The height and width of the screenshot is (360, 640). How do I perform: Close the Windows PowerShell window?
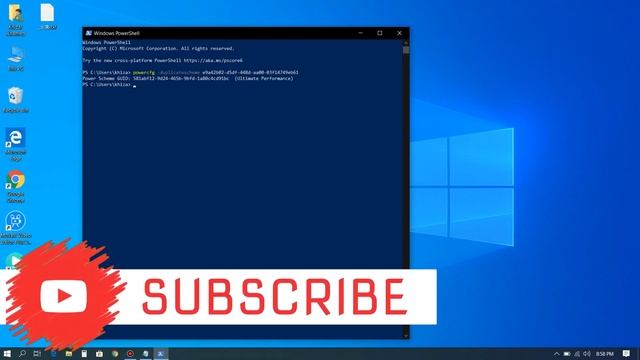click(400, 33)
